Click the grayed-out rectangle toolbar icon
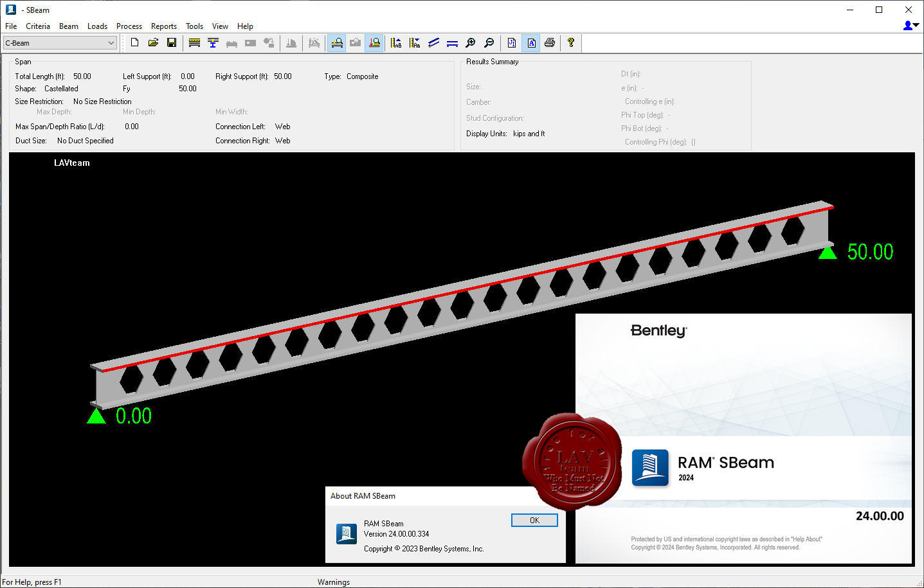Image resolution: width=924 pixels, height=588 pixels. click(x=250, y=43)
